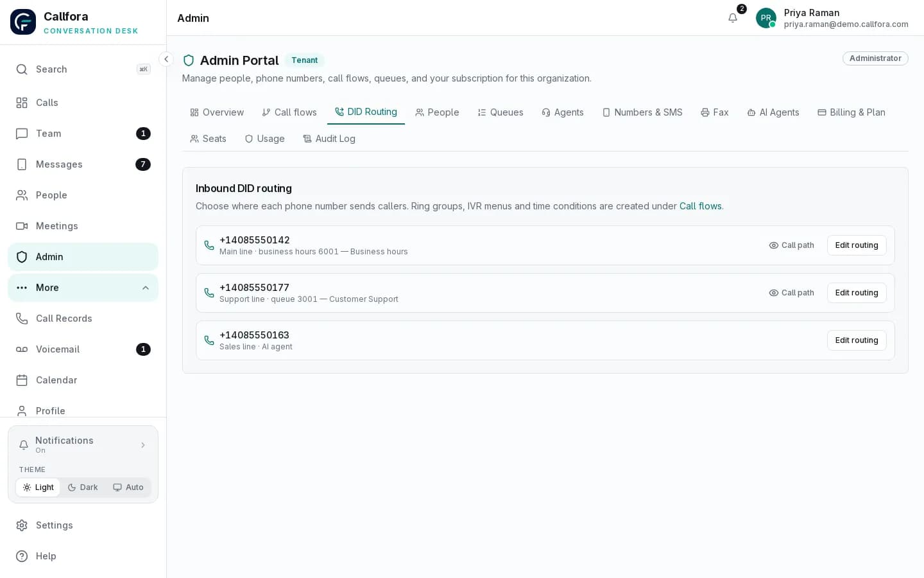Click the Team unread badge
Screen dimensions: 924x578
click(143, 134)
